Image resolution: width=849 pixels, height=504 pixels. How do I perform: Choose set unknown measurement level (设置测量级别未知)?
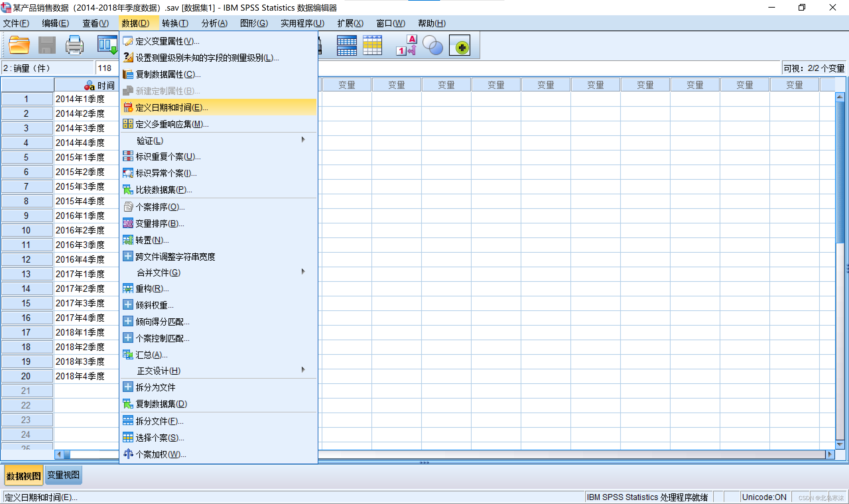point(219,58)
